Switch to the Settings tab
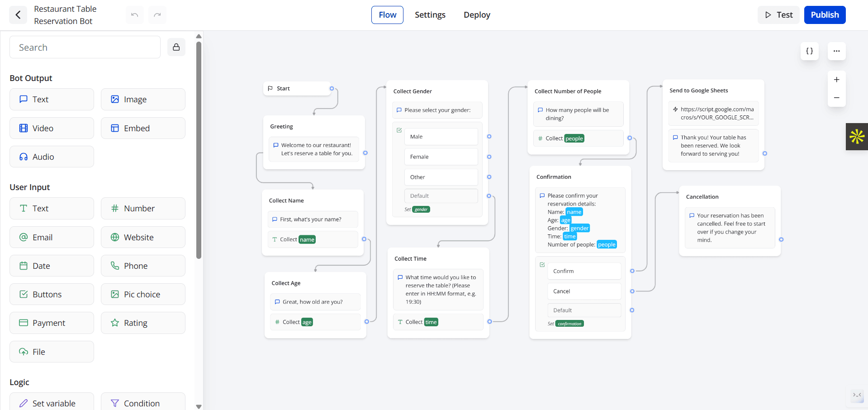Viewport: 868px width, 410px height. pyautogui.click(x=430, y=15)
